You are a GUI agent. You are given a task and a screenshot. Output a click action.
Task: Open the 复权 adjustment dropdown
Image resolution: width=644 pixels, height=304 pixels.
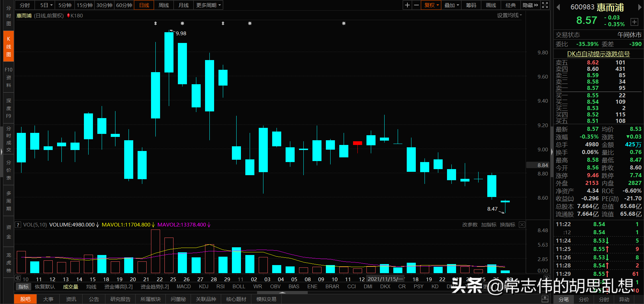click(431, 5)
